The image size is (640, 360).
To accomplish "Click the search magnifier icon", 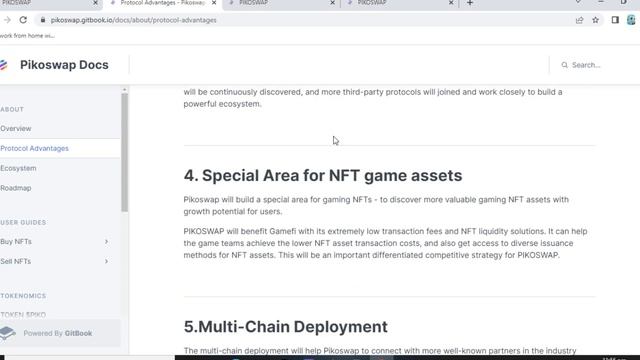I will [564, 65].
